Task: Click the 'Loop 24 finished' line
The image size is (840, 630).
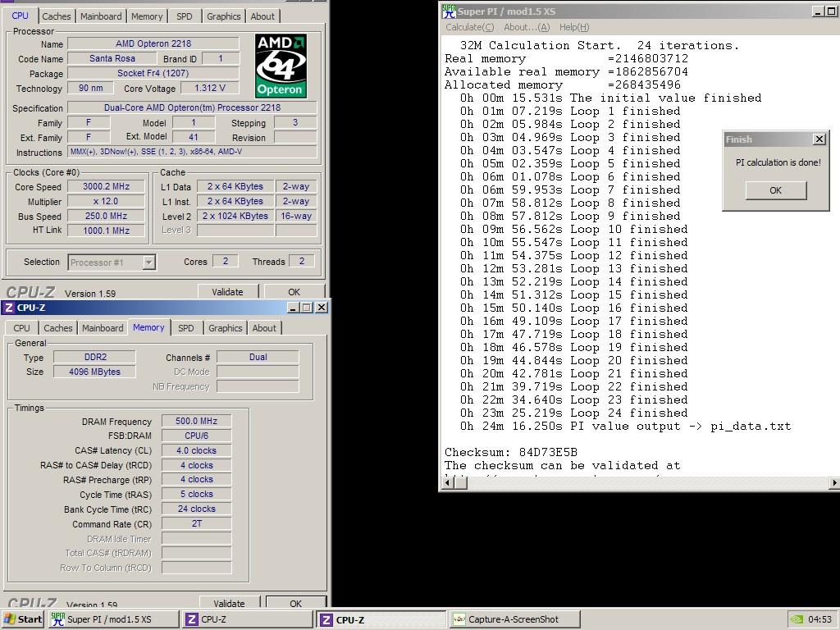Action: tap(573, 413)
